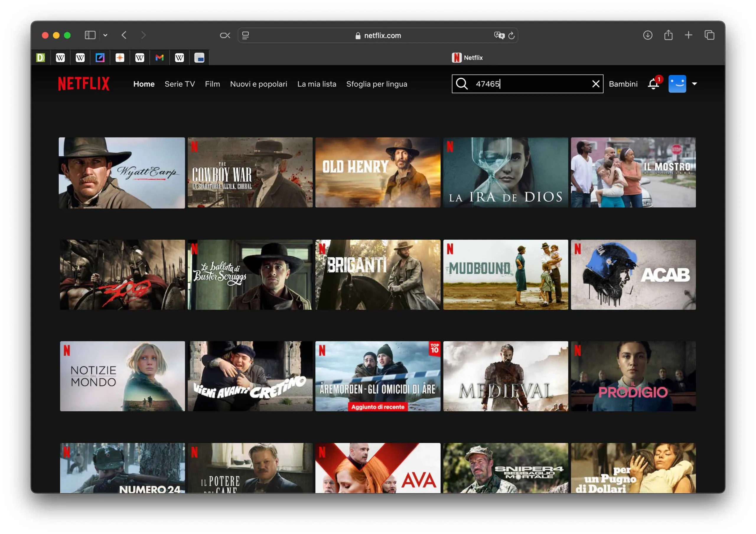756x534 pixels.
Task: Open Sfoglia per lingua link
Action: pyautogui.click(x=376, y=84)
